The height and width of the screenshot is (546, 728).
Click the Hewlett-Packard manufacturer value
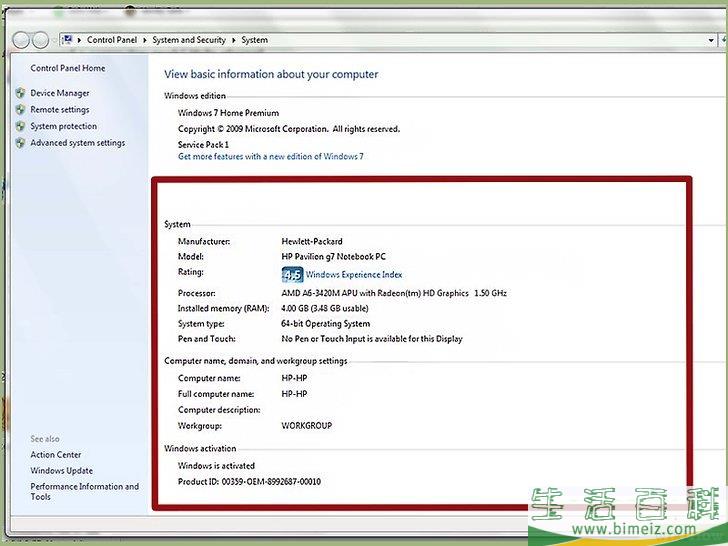(312, 241)
